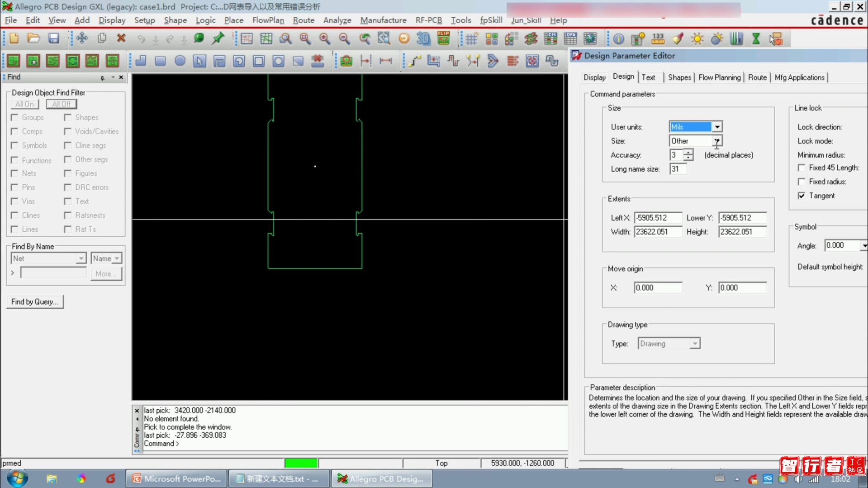The image size is (868, 488).
Task: Click the red Delete X icon
Action: 121,38
